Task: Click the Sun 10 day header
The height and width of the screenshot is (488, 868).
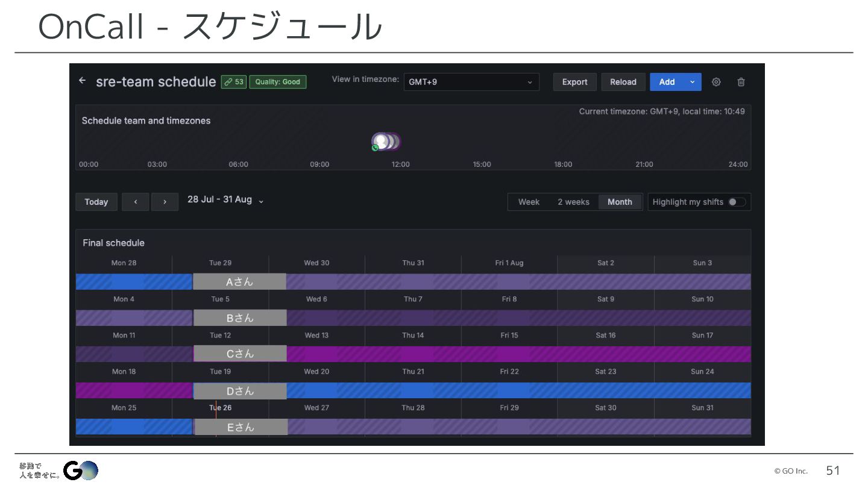Action: pyautogui.click(x=702, y=299)
